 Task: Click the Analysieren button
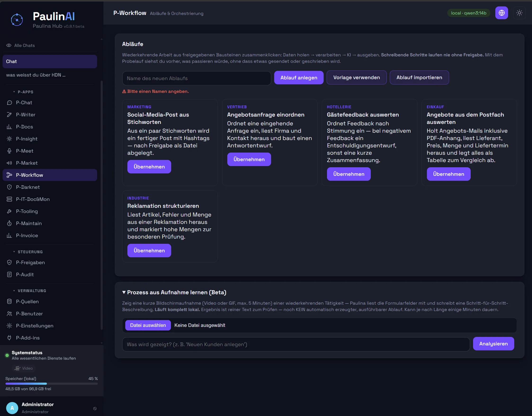(x=493, y=344)
